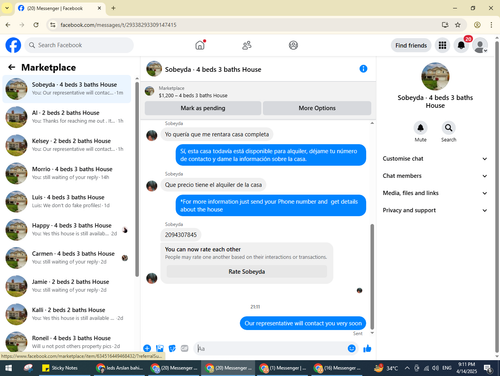Focus the Search Facebook field
Viewport: 500px width, 376px height.
tap(79, 45)
